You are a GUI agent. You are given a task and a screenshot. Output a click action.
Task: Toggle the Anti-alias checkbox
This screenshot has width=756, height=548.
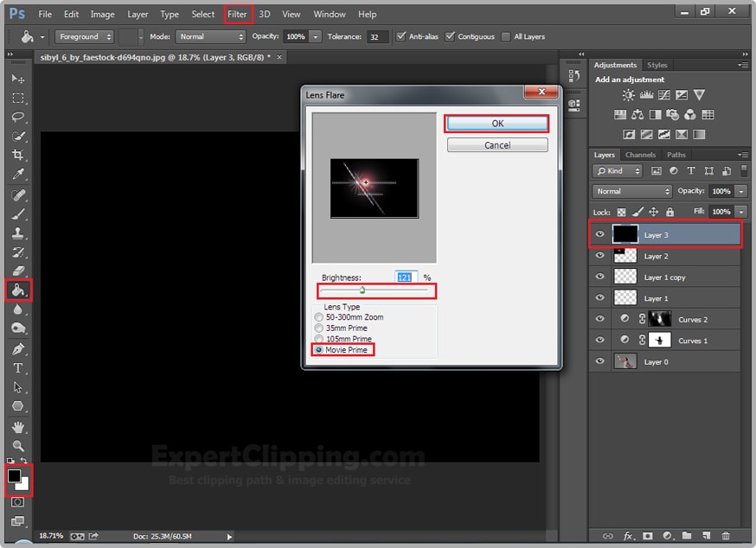click(x=401, y=37)
